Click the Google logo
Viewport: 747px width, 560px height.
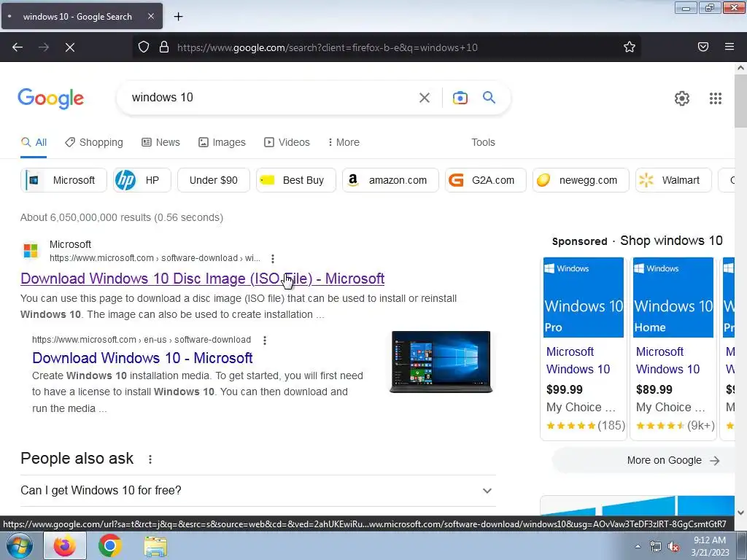pyautogui.click(x=50, y=98)
